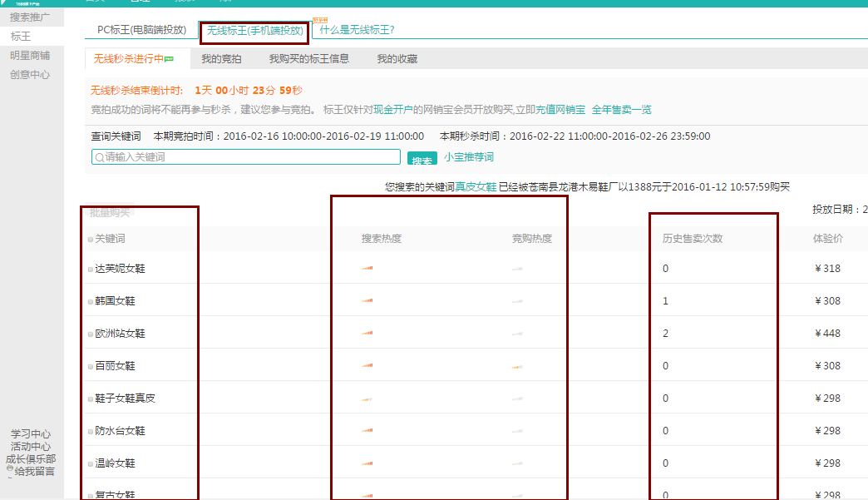Image resolution: width=868 pixels, height=500 pixels.
Task: Select all via the 关键词 header checkbox
Action: (91, 240)
